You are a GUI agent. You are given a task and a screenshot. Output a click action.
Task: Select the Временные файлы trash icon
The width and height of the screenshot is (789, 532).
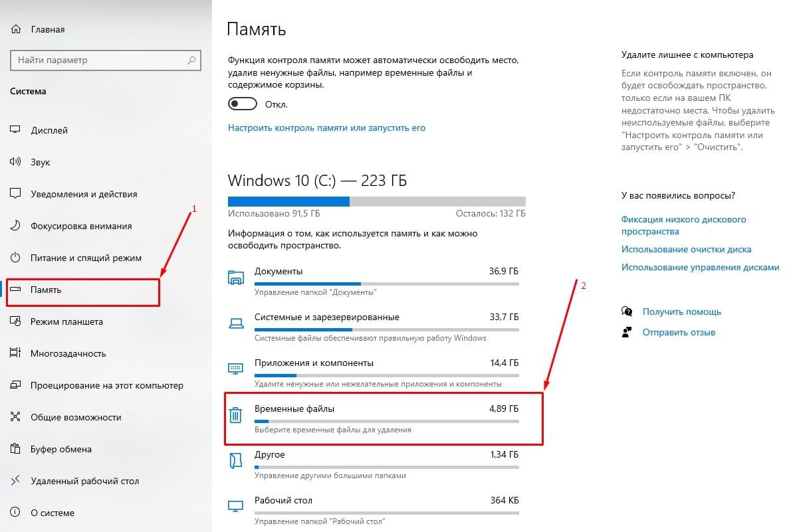tap(235, 413)
